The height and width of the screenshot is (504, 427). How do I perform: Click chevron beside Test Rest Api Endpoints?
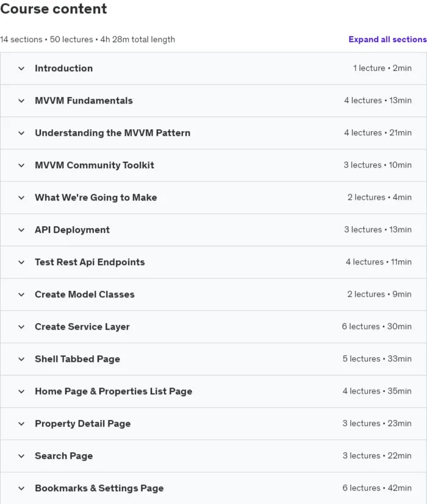[21, 262]
